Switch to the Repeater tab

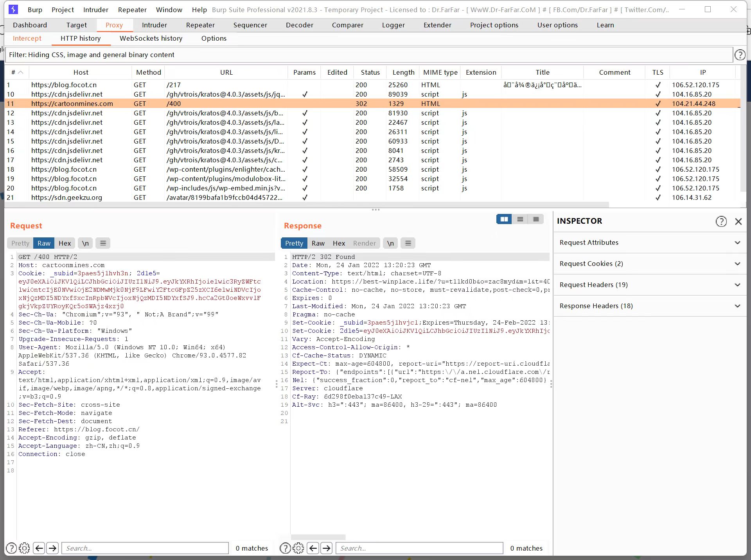(200, 25)
